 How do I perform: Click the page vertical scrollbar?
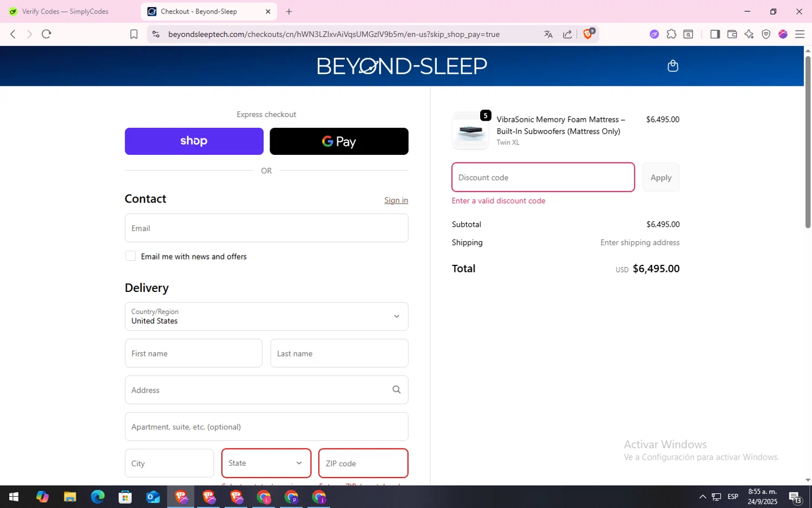808,142
